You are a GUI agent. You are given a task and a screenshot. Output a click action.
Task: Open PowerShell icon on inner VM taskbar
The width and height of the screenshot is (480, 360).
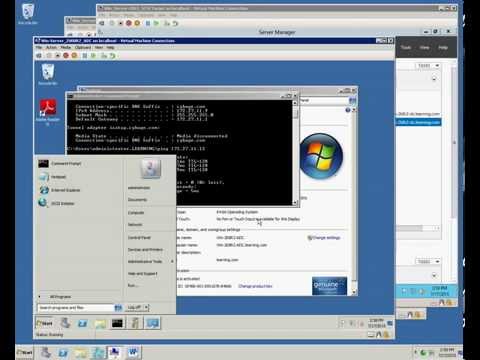coord(83,323)
